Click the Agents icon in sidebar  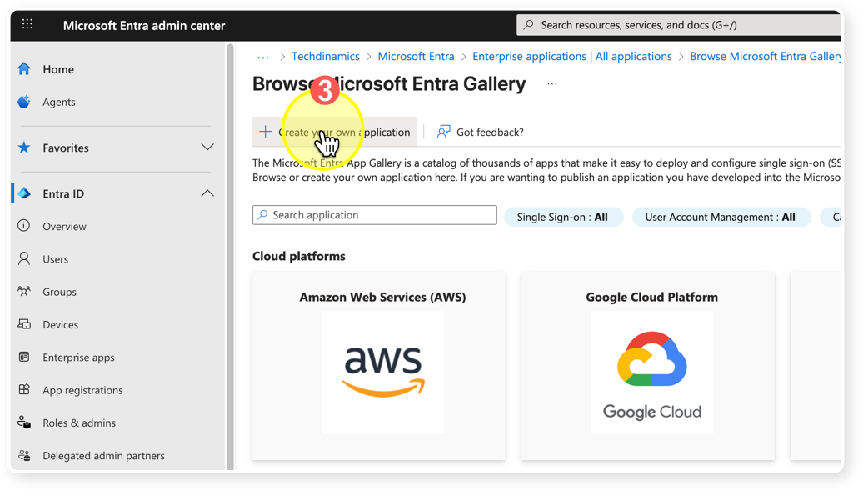(24, 102)
